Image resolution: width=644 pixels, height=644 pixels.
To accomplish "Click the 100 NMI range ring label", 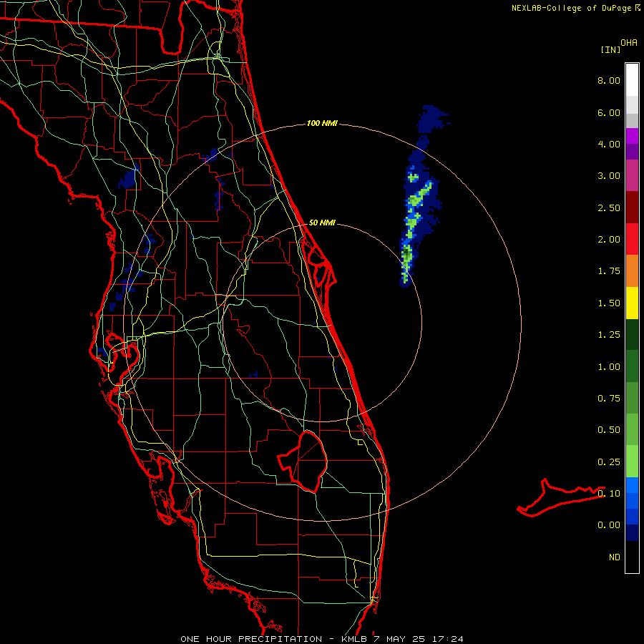I will tap(322, 123).
